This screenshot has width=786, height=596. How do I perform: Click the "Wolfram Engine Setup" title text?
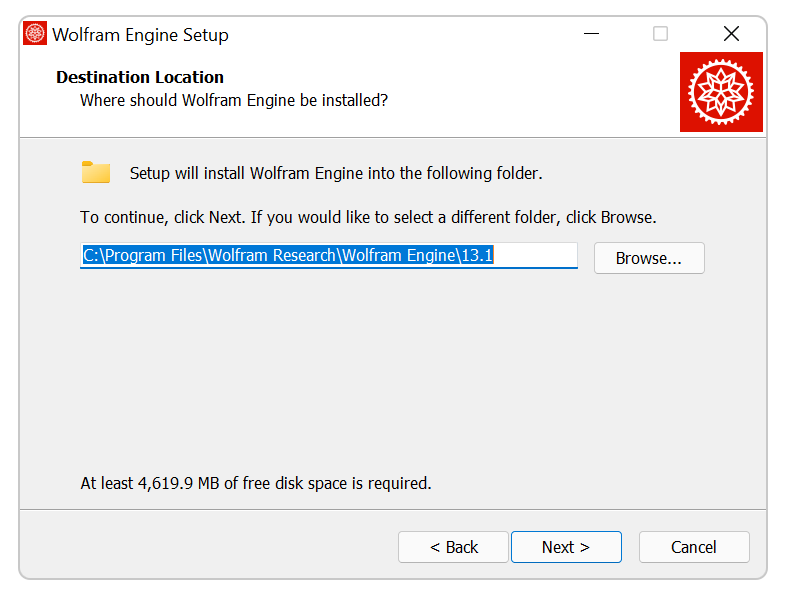[140, 35]
